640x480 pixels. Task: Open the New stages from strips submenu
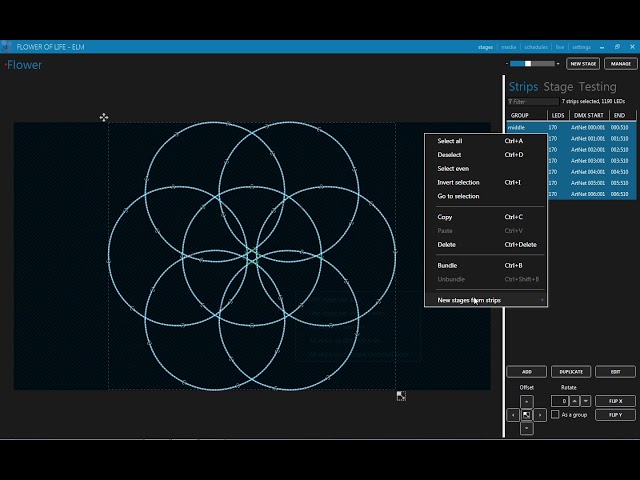486,300
